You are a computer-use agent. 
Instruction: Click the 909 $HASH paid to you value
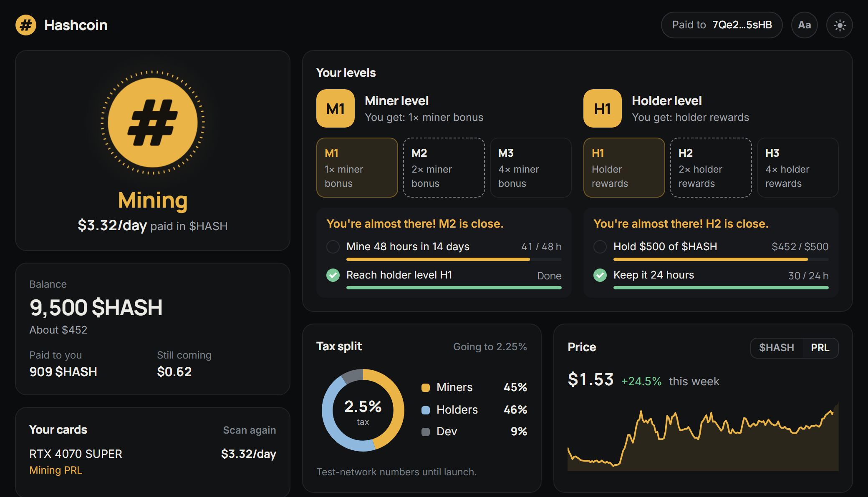pyautogui.click(x=63, y=371)
